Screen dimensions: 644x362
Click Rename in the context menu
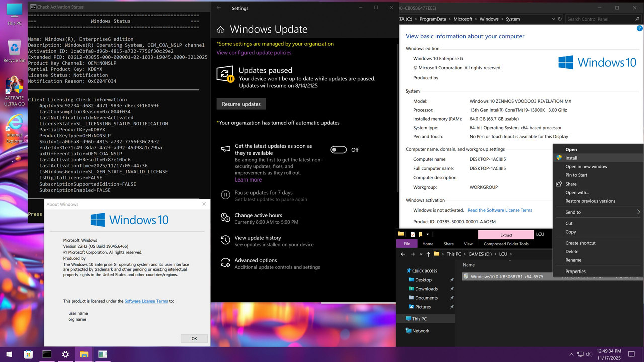598,260
